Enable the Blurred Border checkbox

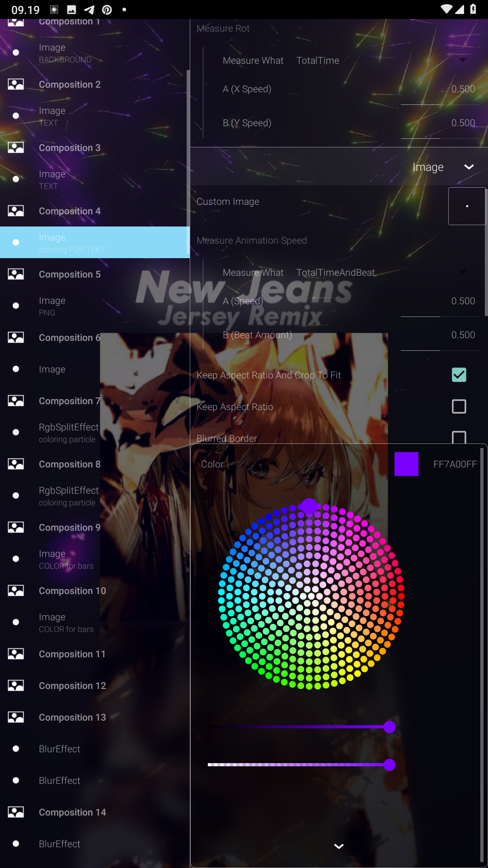click(459, 437)
